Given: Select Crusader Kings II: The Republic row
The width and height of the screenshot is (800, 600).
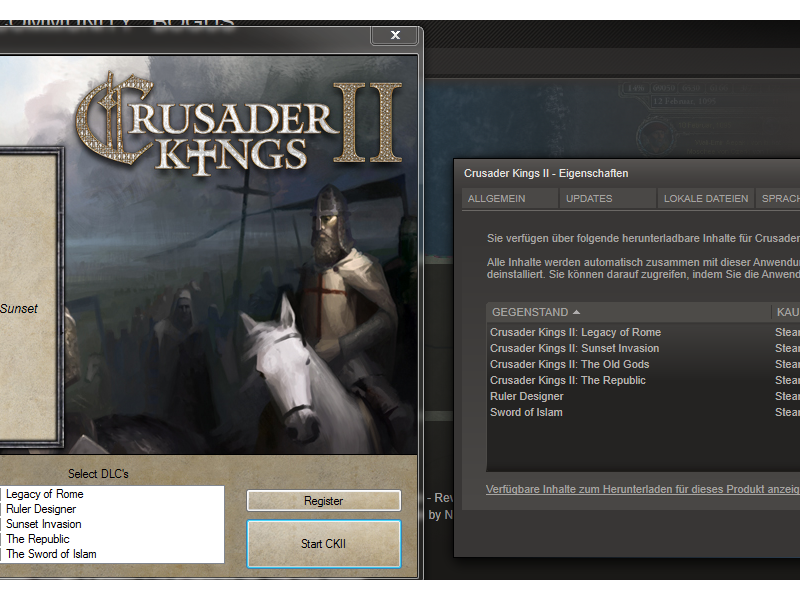Looking at the screenshot, I should [567, 380].
